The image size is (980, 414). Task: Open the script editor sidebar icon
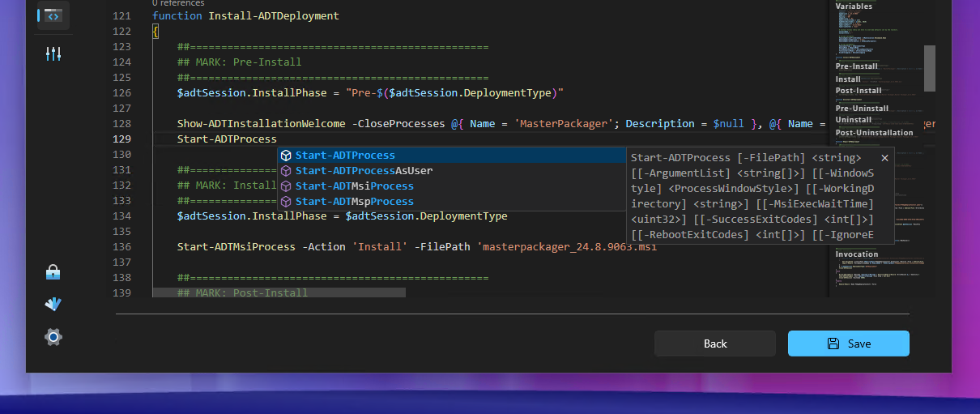click(x=53, y=15)
